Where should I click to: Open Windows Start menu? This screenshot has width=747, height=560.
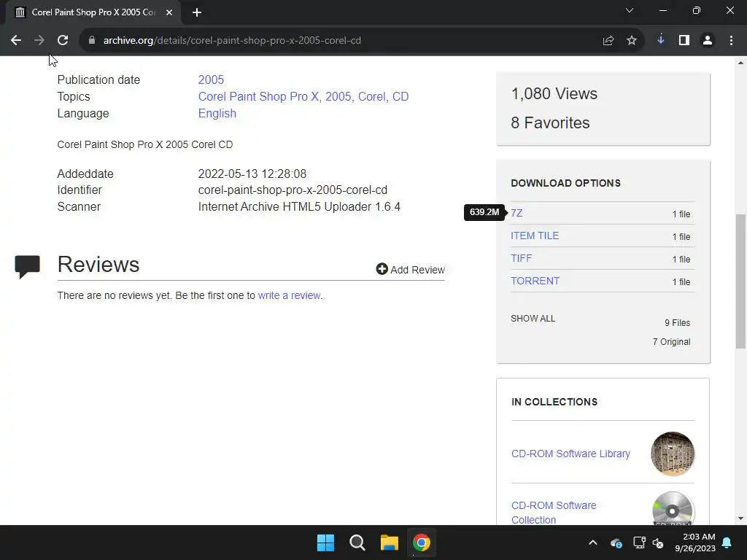click(326, 542)
